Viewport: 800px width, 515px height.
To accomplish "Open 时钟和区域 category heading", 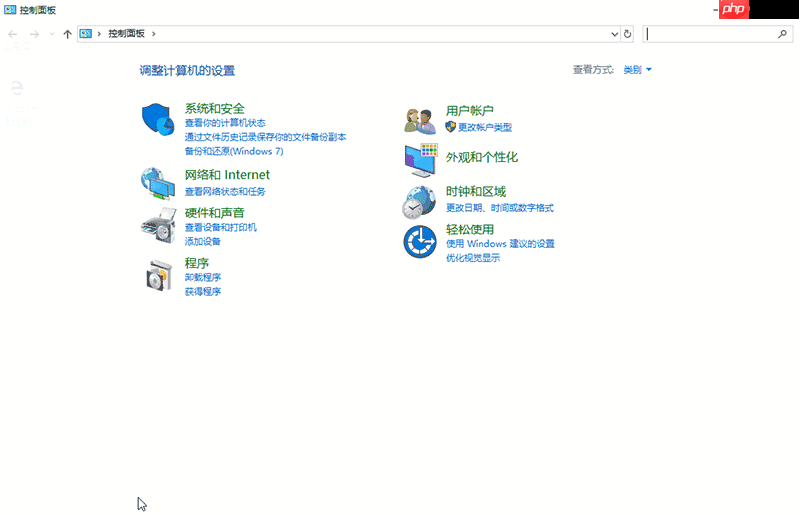I will [476, 191].
